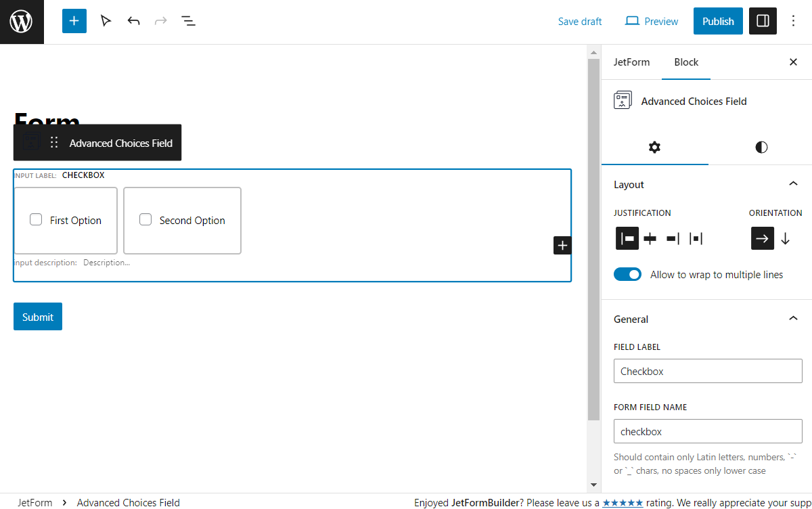Publish the form

[718, 21]
